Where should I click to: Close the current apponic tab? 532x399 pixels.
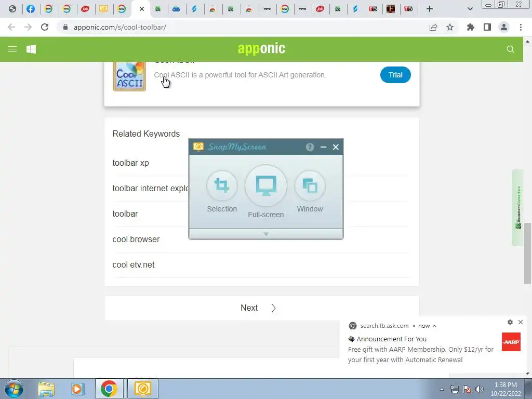(x=142, y=9)
